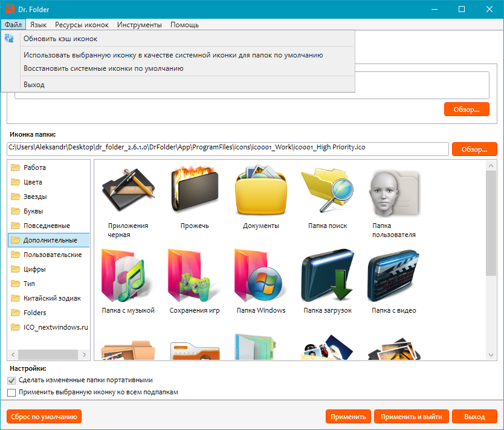Open the 'Ресурсы иконок' menu
The image size is (504, 430).
click(x=82, y=24)
